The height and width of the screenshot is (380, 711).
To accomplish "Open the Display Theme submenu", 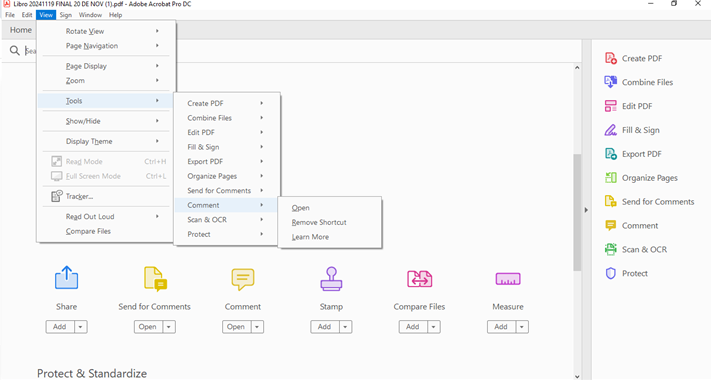I will pos(106,141).
